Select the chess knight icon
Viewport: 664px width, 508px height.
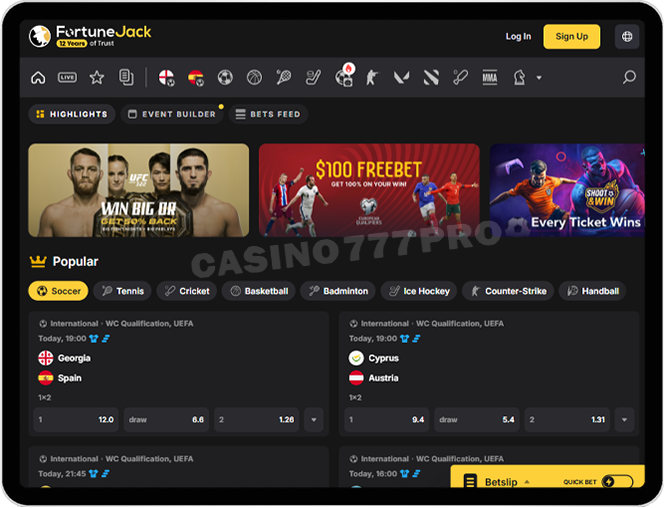pos(519,77)
